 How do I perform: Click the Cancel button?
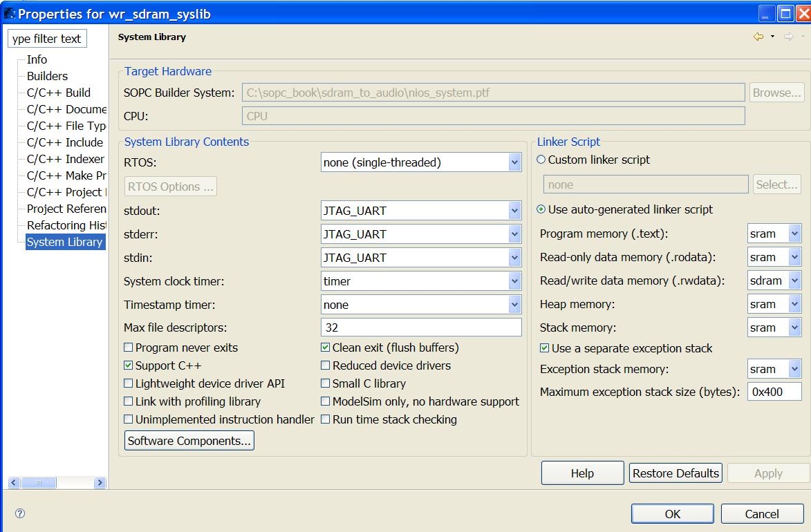click(762, 514)
